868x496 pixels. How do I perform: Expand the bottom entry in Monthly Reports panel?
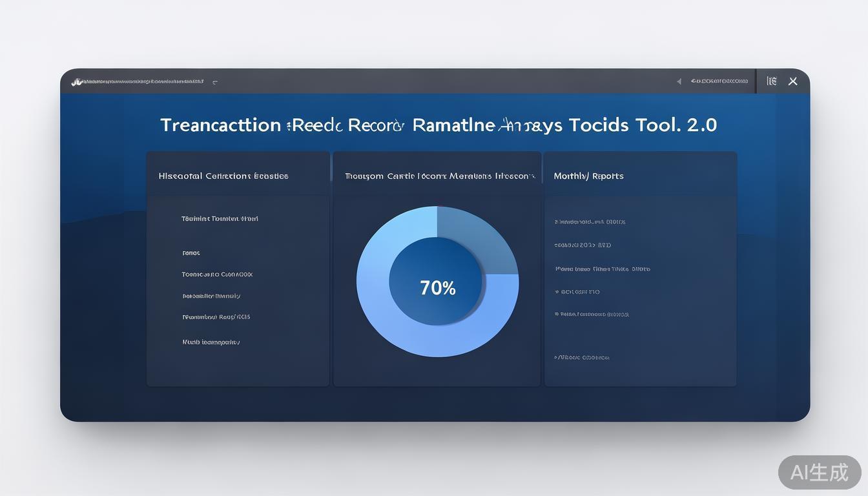point(581,357)
